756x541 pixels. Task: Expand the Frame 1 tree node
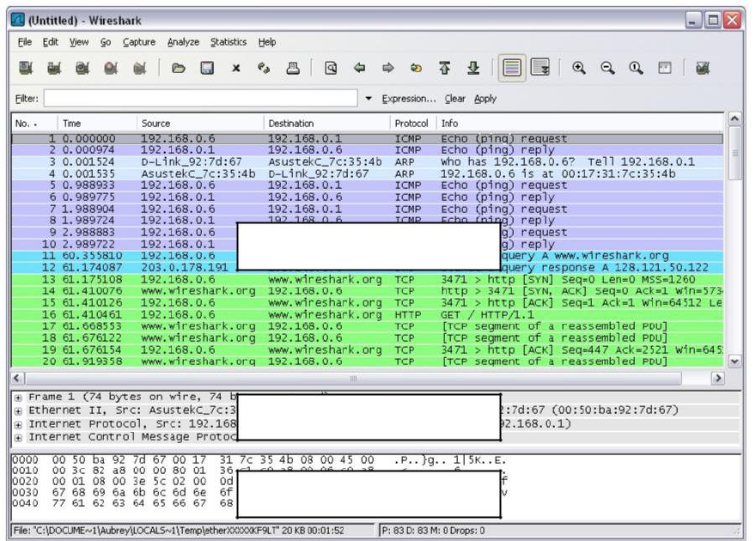click(18, 398)
